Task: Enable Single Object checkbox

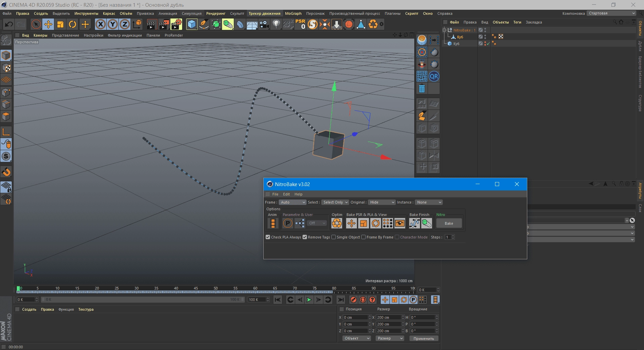Action: tap(333, 237)
